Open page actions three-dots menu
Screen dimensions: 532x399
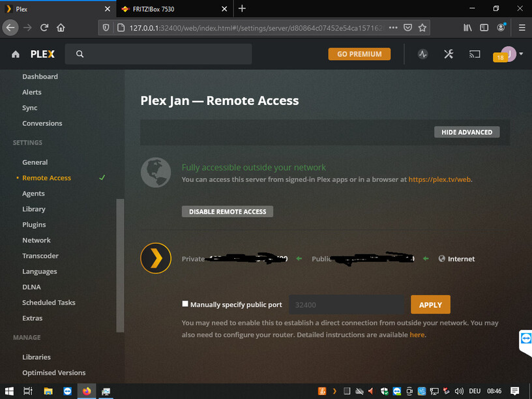tap(393, 27)
